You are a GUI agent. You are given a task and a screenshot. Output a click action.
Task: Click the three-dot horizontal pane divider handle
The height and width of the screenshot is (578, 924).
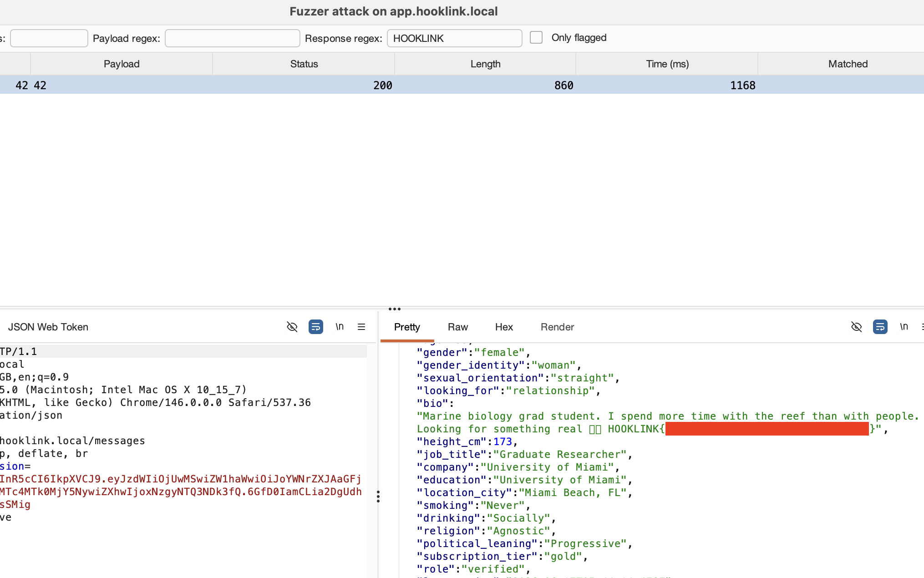point(395,309)
